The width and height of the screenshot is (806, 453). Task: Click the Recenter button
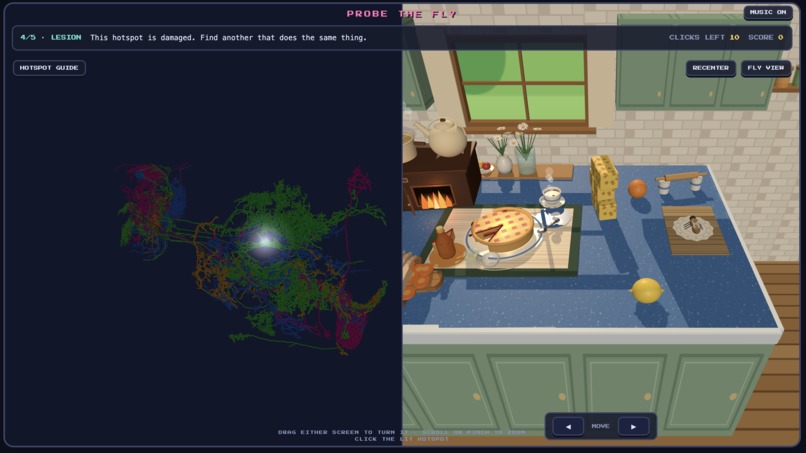pos(710,68)
